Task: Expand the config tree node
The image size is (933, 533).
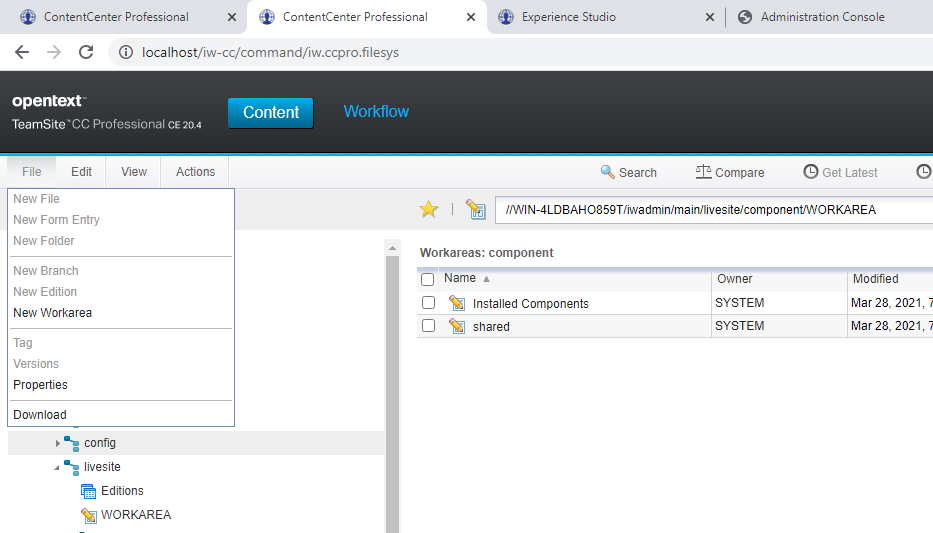Action: point(57,443)
